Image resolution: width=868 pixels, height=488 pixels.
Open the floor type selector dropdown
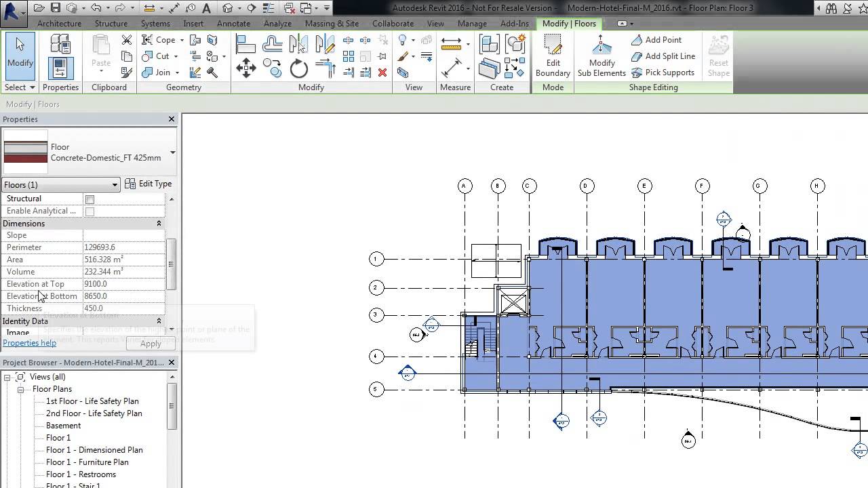point(172,152)
